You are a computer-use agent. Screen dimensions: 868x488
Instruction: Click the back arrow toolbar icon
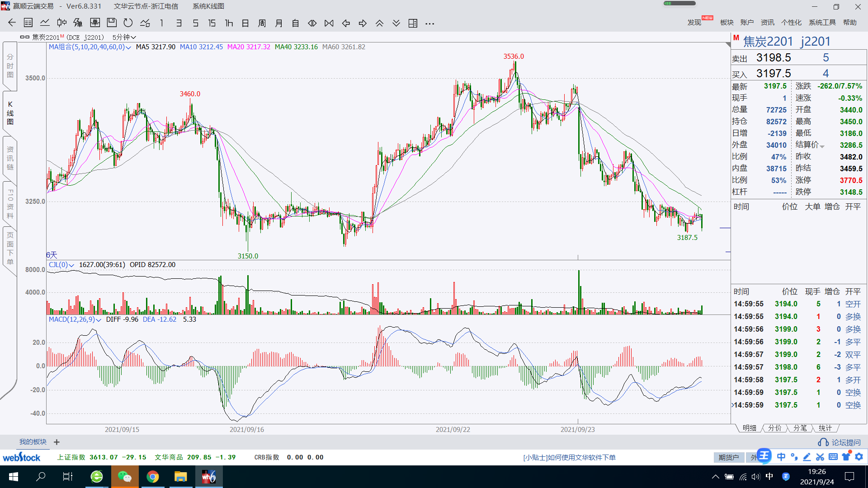pos(12,23)
